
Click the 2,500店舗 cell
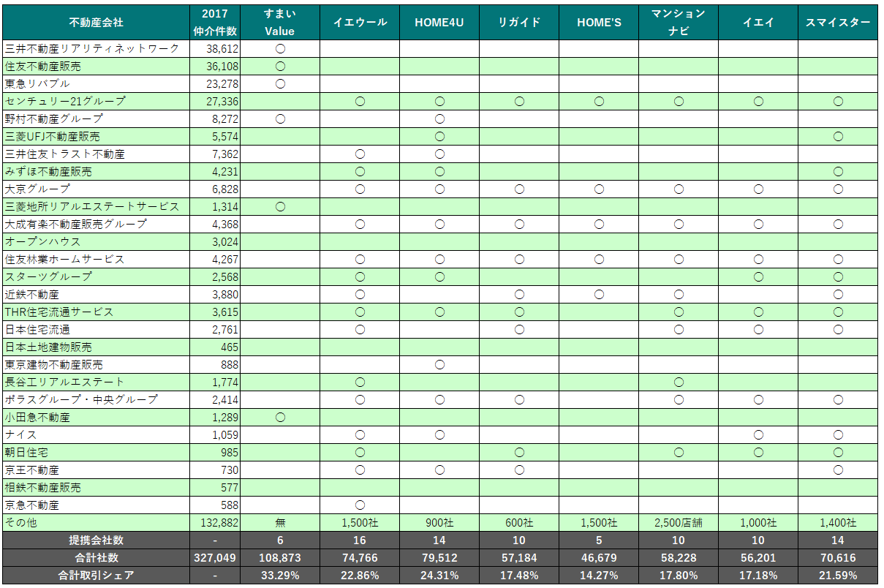click(x=678, y=523)
